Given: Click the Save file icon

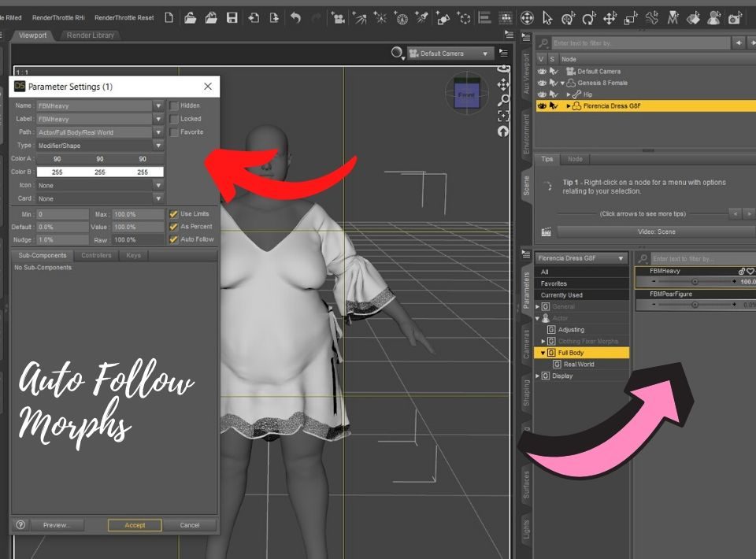Looking at the screenshot, I should click(x=232, y=17).
